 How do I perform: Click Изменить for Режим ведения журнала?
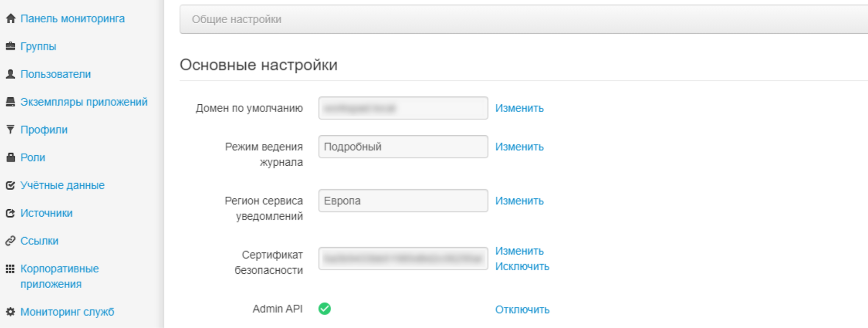pyautogui.click(x=519, y=147)
